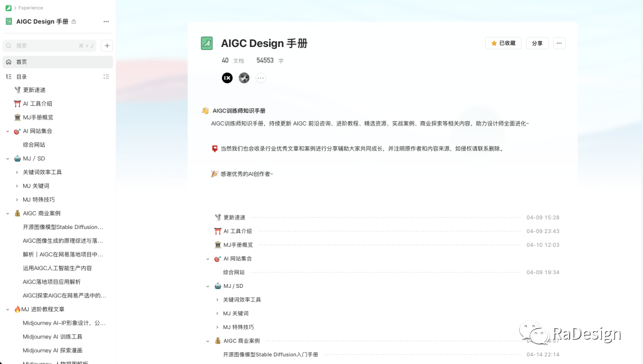
Task: Open AIGC落地项目应用解析 in sidebar
Action: (x=52, y=282)
